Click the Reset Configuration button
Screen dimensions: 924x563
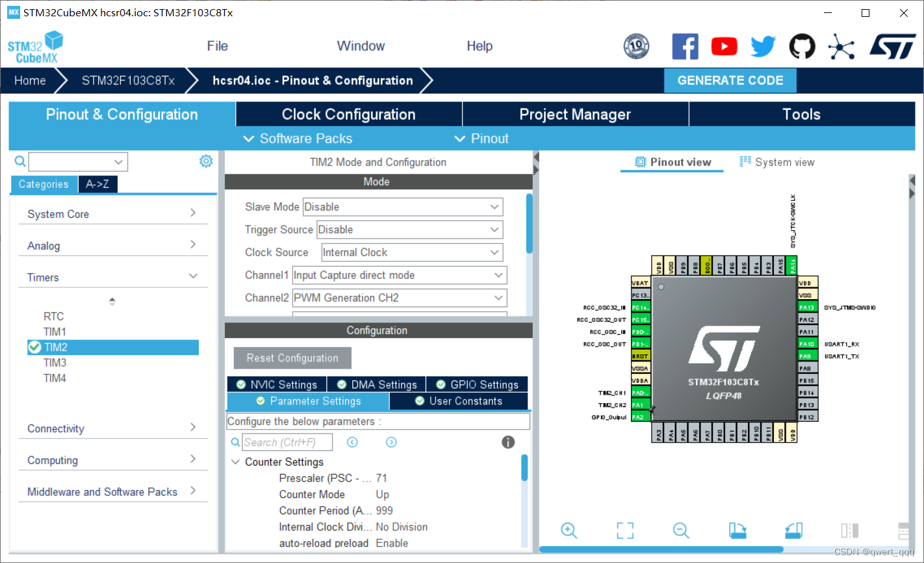[x=292, y=358]
